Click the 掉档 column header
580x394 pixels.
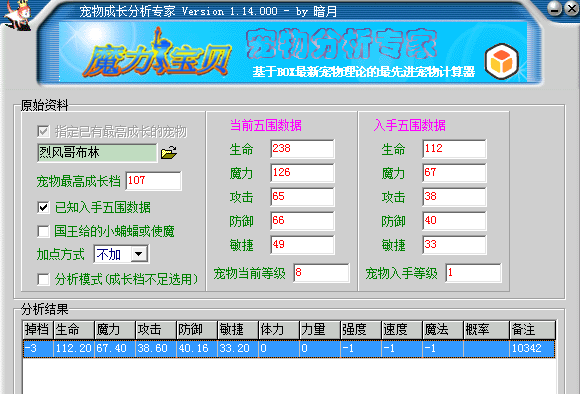tap(38, 330)
